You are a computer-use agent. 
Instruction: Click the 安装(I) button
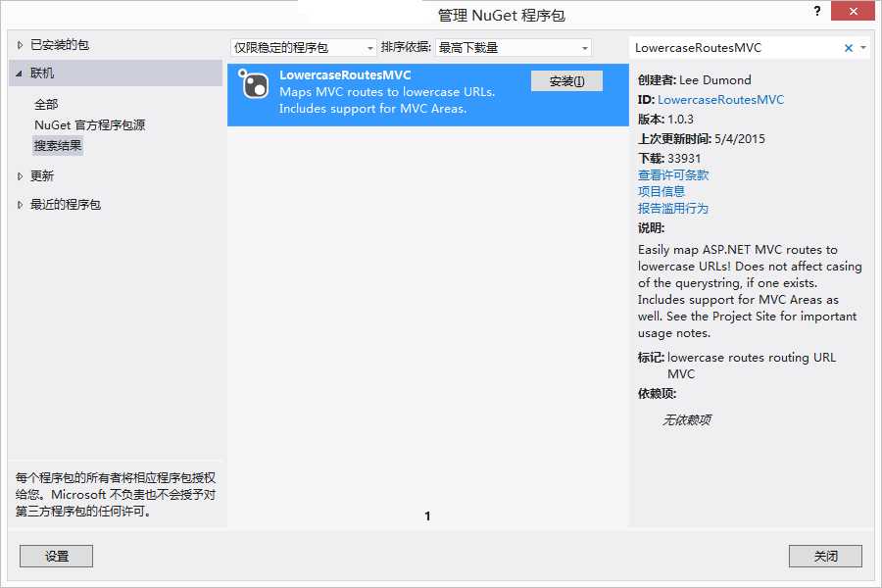pyautogui.click(x=566, y=81)
